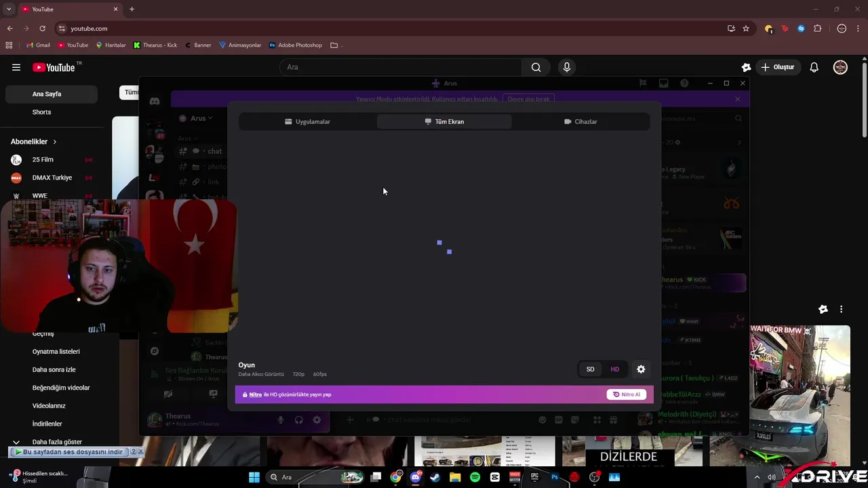The width and height of the screenshot is (868, 488).
Task: Switch to the Uygulamalar tab
Action: point(307,121)
